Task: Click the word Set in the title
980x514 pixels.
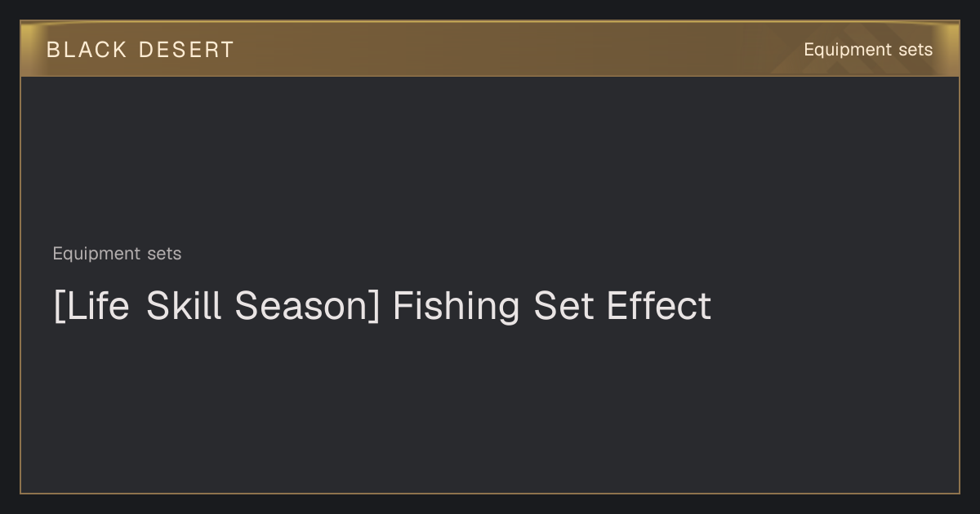Action: [x=564, y=306]
